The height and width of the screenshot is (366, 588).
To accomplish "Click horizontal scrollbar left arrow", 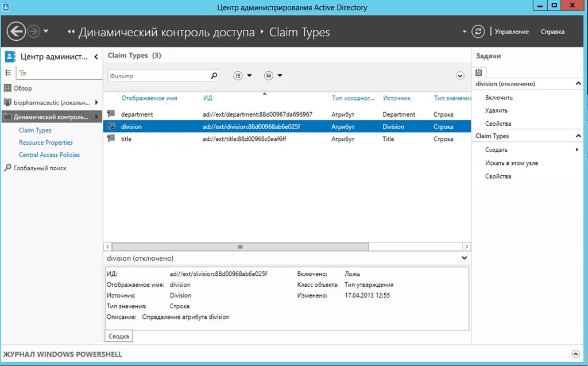I will pyautogui.click(x=107, y=246).
